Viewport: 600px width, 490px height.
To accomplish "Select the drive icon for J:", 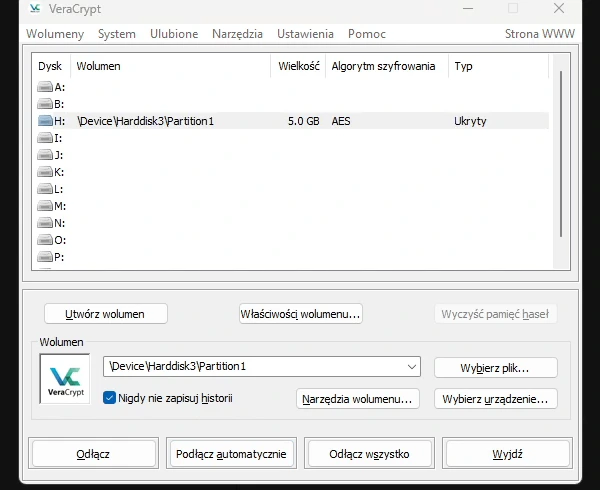I will (x=45, y=155).
